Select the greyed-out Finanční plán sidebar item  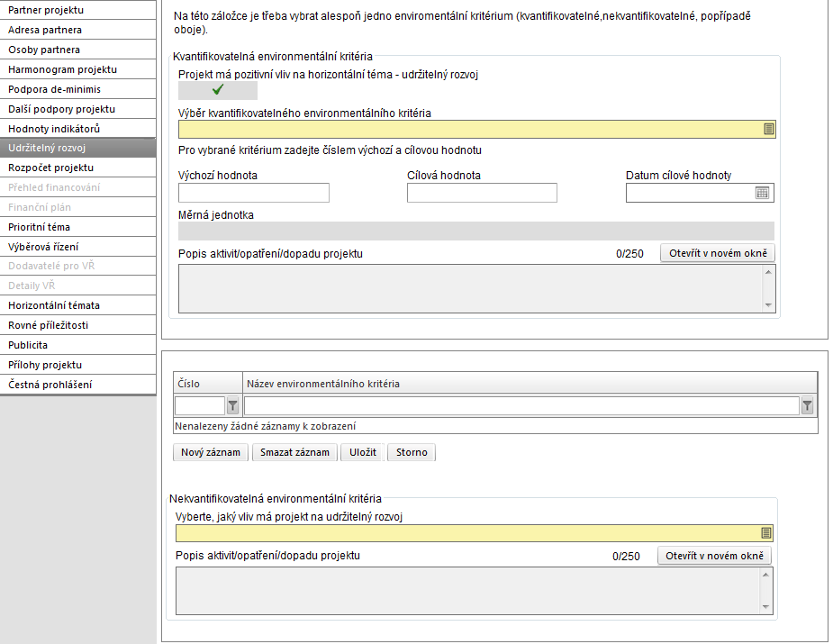pos(78,206)
